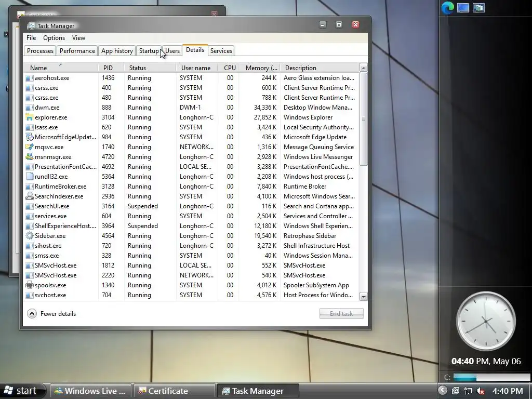Click the blue monitor icon in the sidebar

click(x=463, y=8)
